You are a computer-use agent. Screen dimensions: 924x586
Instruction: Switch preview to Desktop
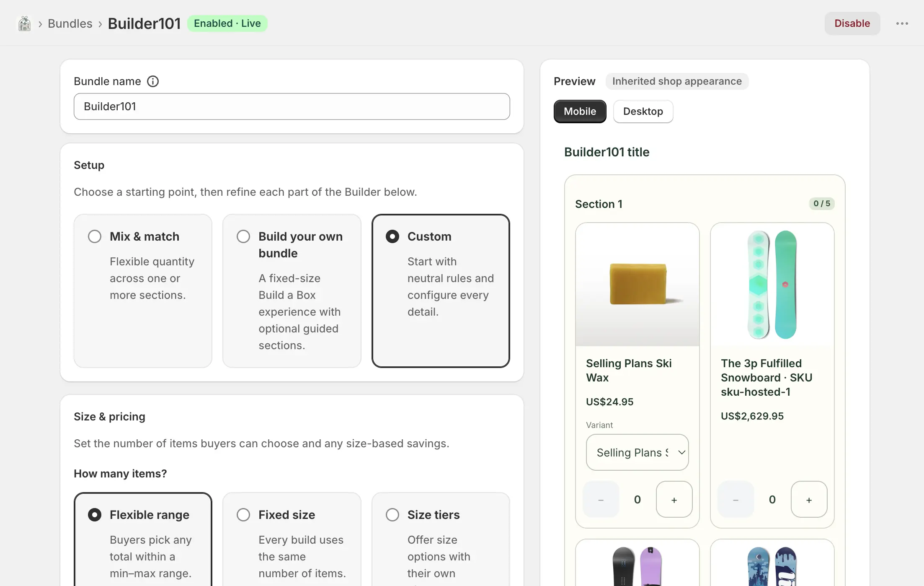pyautogui.click(x=643, y=111)
